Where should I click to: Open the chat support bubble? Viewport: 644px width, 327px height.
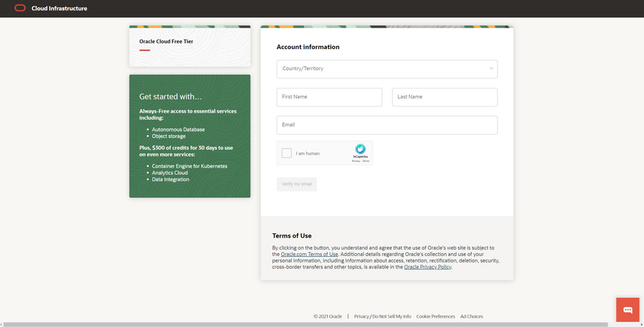click(627, 309)
